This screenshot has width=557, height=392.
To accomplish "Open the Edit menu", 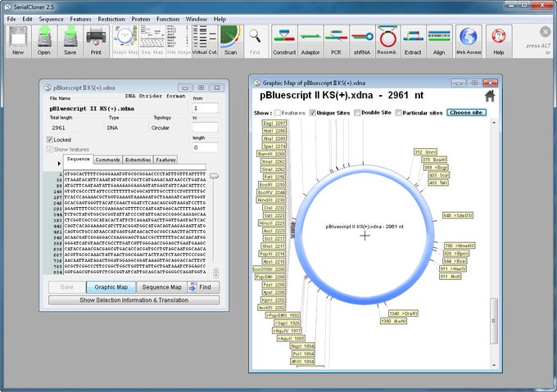I will click(27, 19).
